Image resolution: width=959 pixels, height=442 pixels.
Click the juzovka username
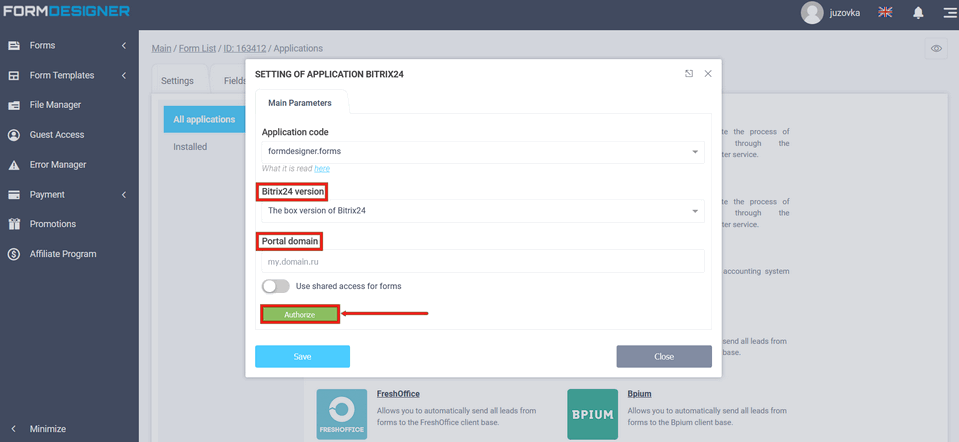[845, 13]
